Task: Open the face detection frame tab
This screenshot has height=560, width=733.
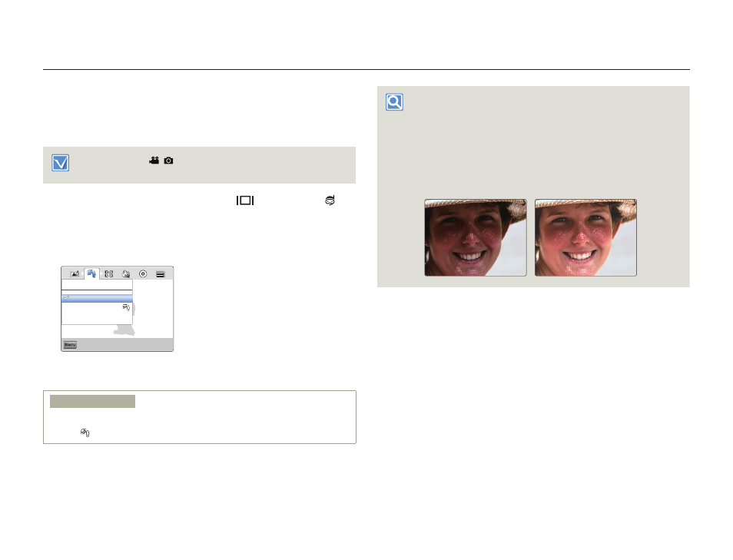Action: point(109,274)
